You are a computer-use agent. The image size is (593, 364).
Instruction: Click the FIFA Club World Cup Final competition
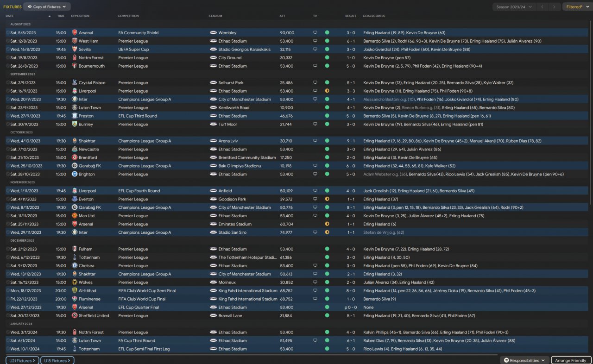point(142,299)
